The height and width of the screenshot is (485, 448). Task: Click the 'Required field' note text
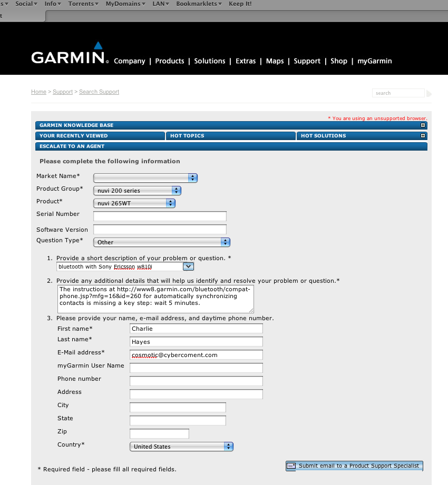point(107,469)
